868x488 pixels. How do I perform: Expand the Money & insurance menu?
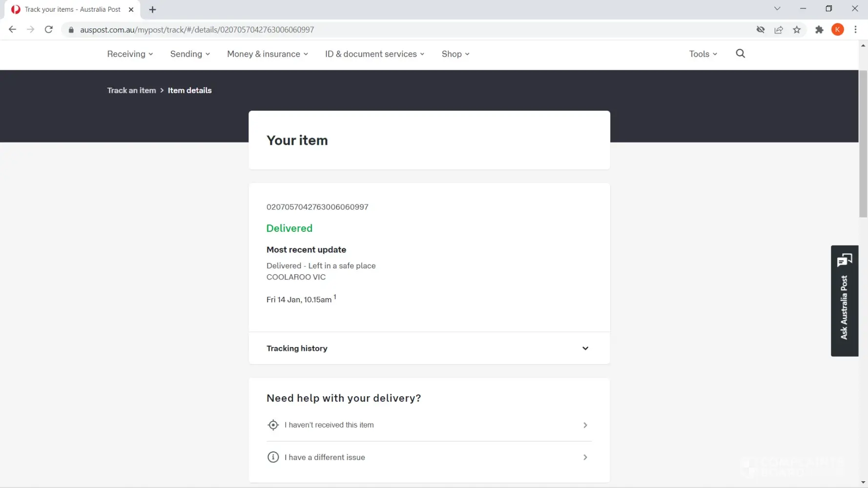pos(267,54)
